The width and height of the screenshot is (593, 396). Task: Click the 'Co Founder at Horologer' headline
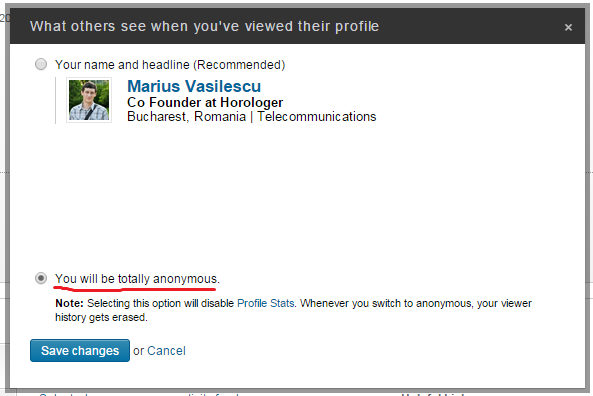(x=205, y=102)
